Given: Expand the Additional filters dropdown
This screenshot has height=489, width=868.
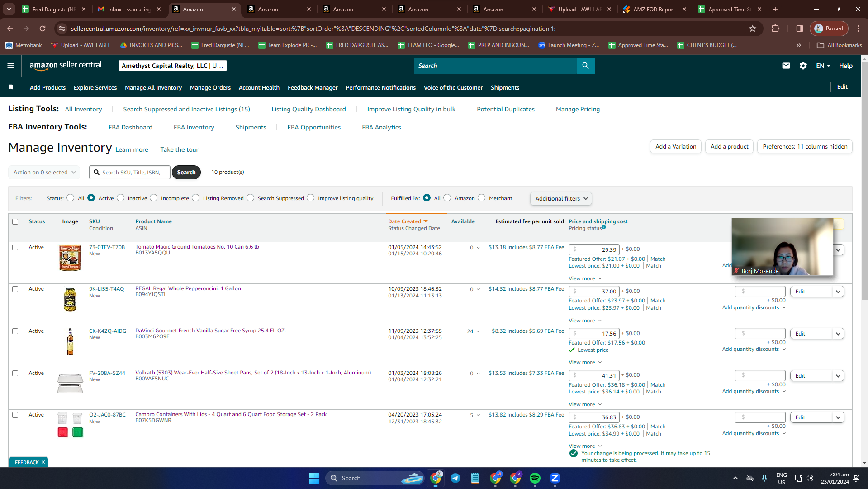Looking at the screenshot, I should [x=561, y=198].
